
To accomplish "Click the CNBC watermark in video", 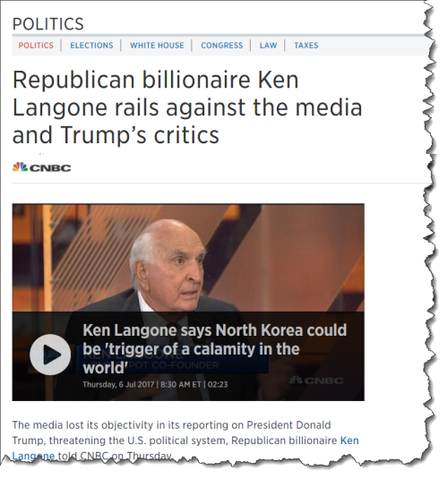I will [x=316, y=381].
